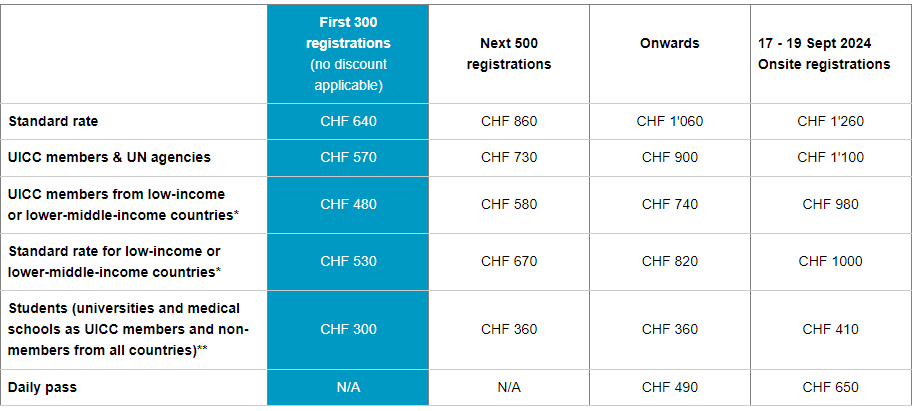Select the CHF 300 student price
Viewport: 915px width, 411px height.
[348, 329]
